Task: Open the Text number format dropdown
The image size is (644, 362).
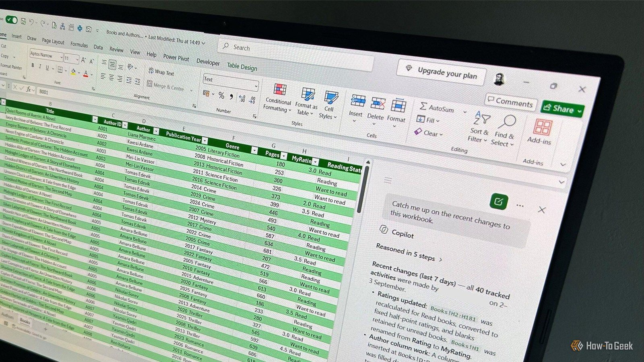Action: tap(230, 82)
